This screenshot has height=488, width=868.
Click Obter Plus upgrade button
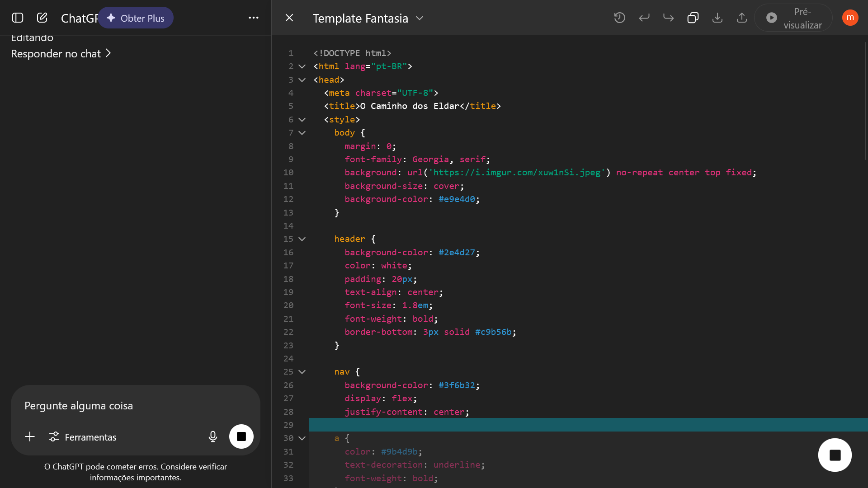click(136, 18)
